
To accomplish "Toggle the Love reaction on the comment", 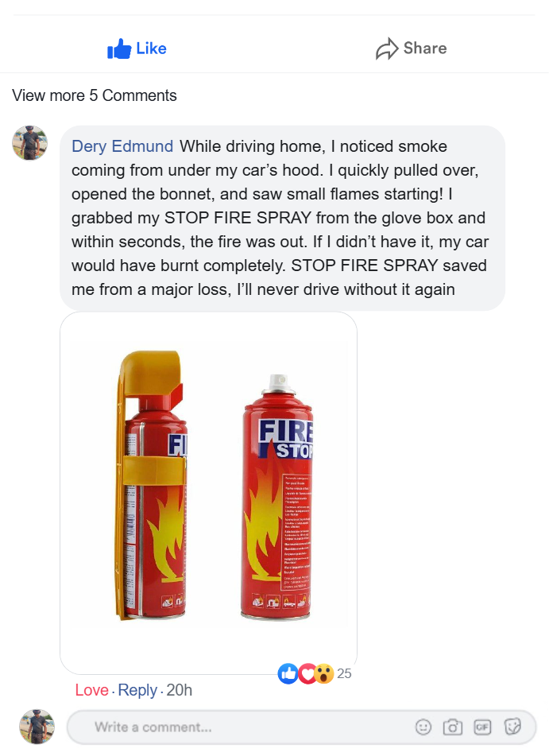I will click(x=91, y=690).
